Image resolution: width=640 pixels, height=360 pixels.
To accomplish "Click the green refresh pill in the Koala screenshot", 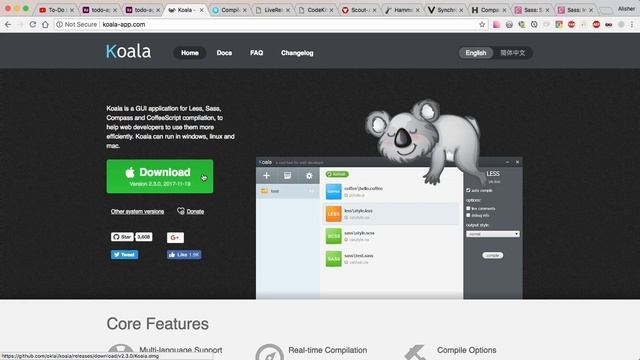I will 337,174.
